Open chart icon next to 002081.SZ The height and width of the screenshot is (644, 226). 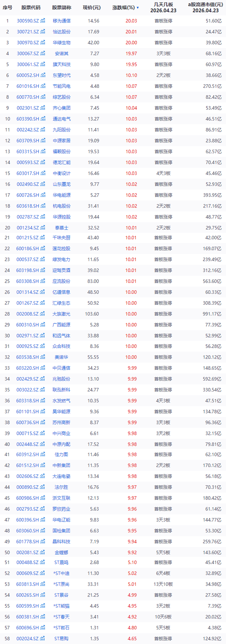click(x=43, y=553)
